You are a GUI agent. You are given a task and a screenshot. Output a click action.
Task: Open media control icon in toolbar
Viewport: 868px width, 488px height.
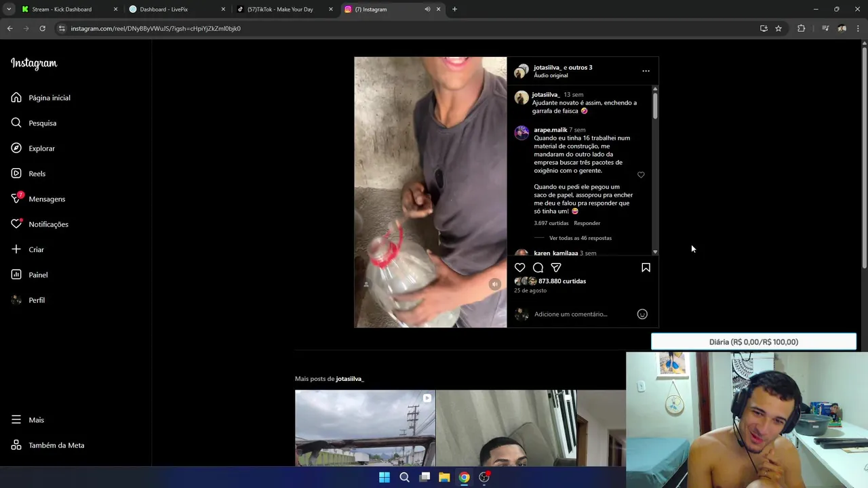825,28
